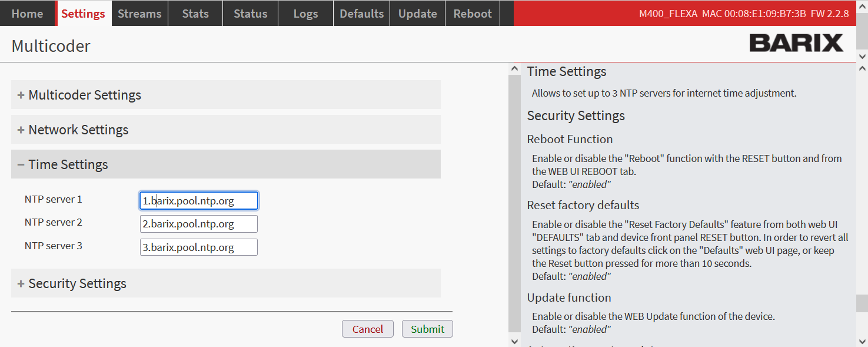868x347 pixels.
Task: Open the Reboot tab
Action: 473,14
